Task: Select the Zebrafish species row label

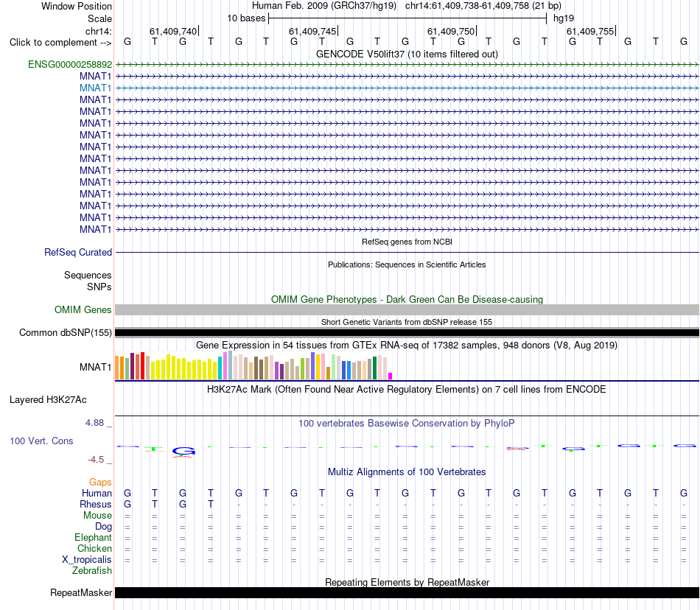Action: pos(92,570)
